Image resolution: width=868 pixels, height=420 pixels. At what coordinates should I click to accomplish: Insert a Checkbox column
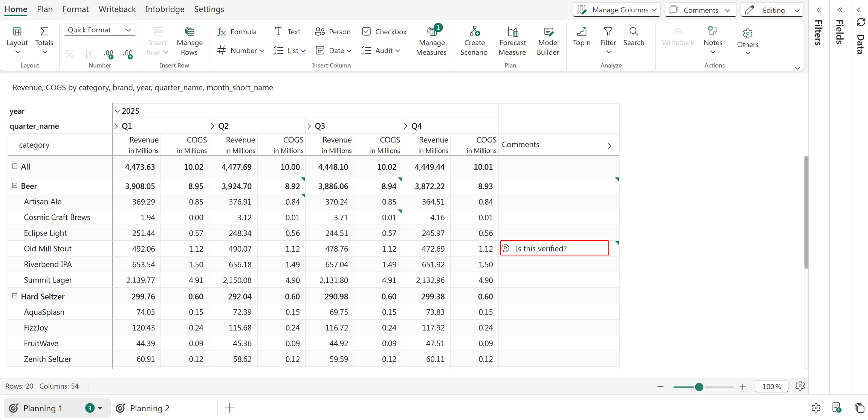click(x=384, y=32)
